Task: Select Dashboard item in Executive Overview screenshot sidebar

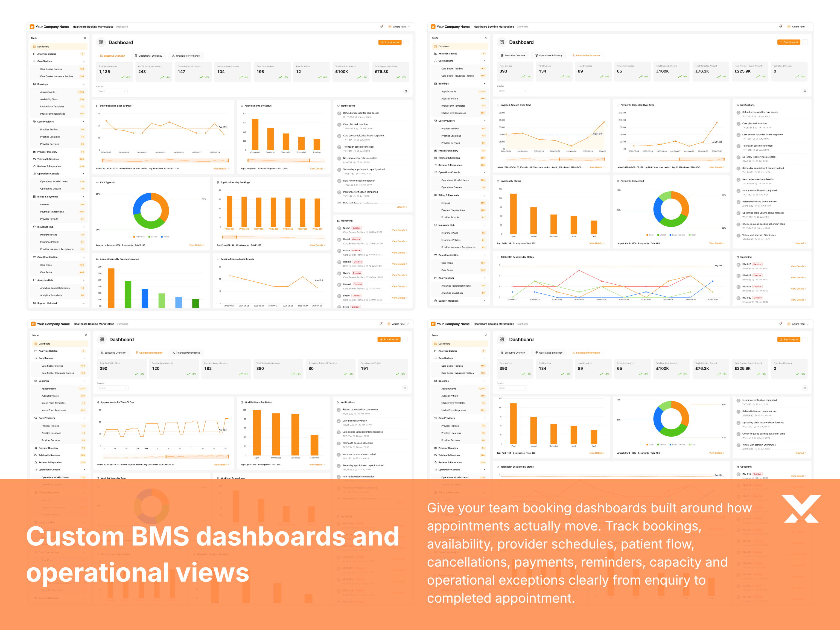Action: (59, 47)
